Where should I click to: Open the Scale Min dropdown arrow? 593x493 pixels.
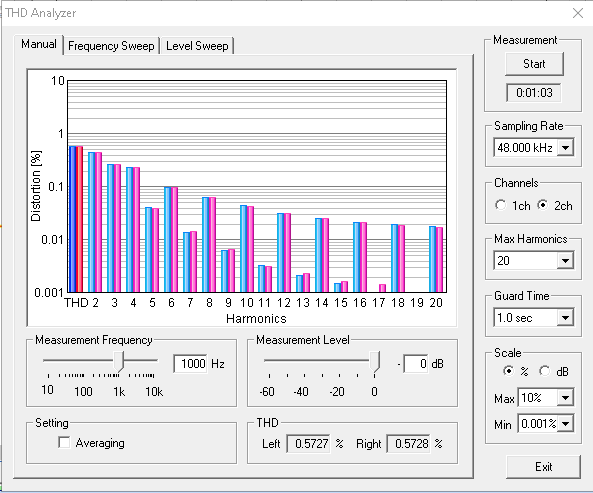[x=565, y=424]
